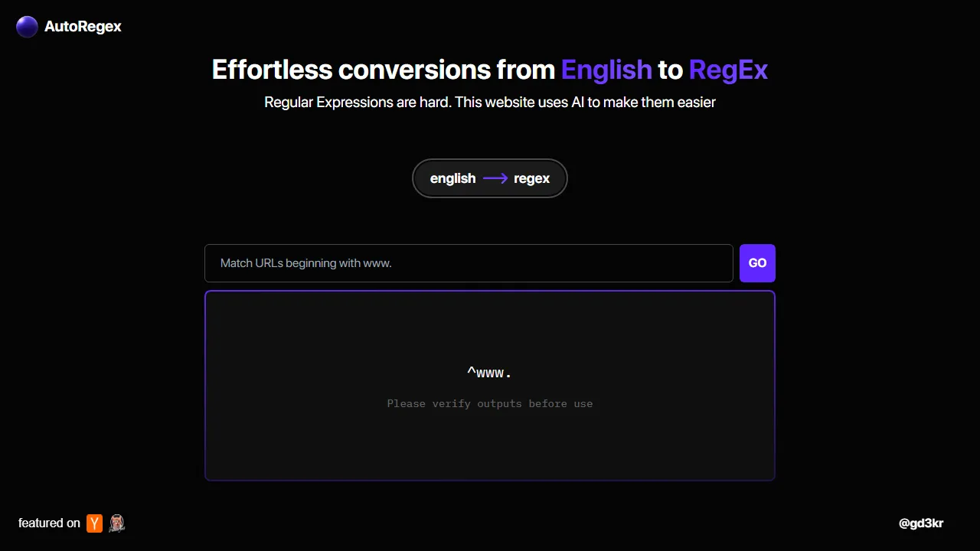Viewport: 980px width, 551px height.
Task: Open the avatar icon next to the Y Combinator icon
Action: (x=116, y=523)
